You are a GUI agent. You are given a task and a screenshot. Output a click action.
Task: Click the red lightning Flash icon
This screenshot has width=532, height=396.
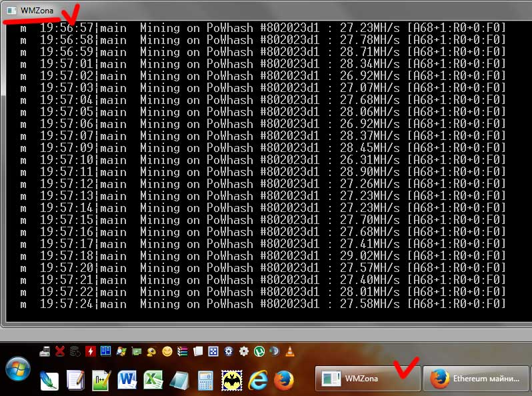click(x=90, y=351)
